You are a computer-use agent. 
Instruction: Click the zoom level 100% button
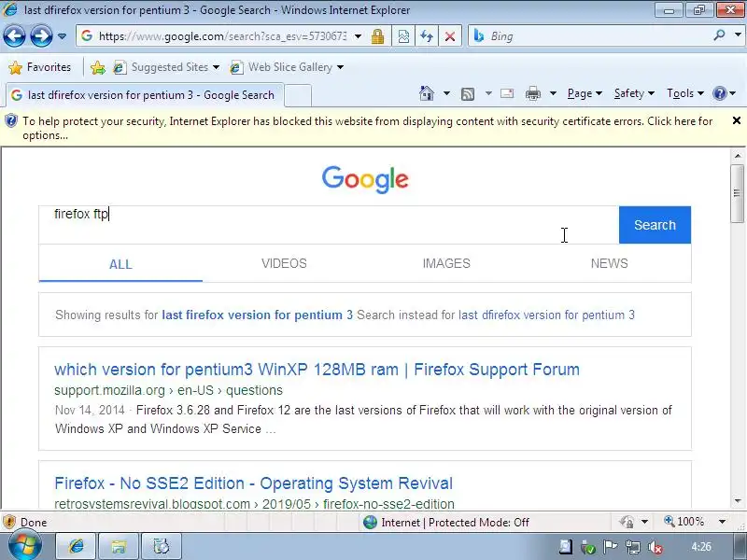click(x=684, y=522)
